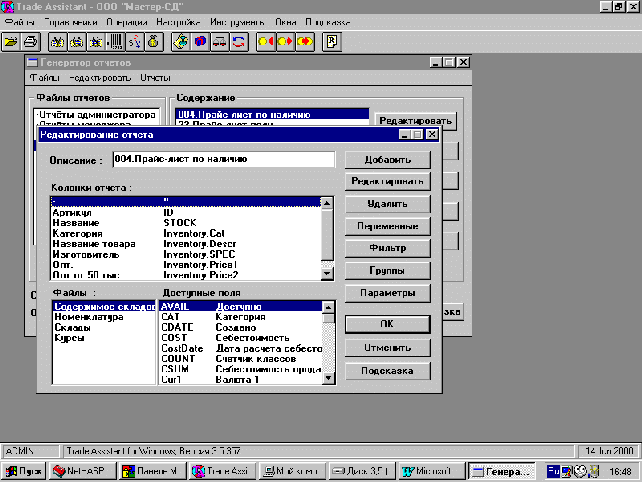Click the Отменить button
The height and width of the screenshot is (483, 643).
[x=389, y=348]
